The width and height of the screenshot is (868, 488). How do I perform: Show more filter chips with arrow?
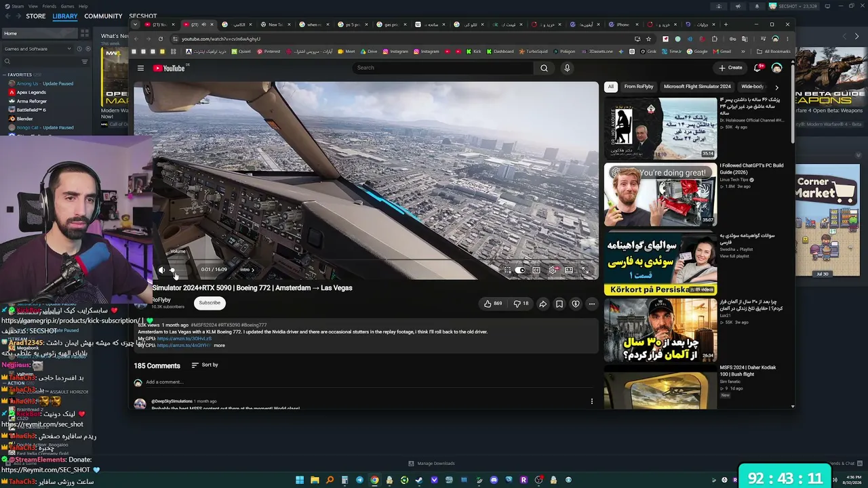[x=776, y=87]
